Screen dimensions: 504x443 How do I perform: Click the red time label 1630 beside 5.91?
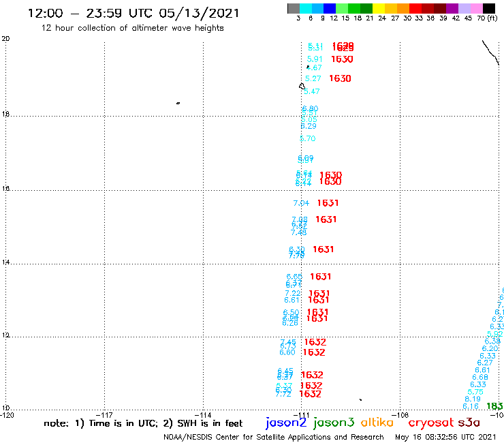pos(342,59)
